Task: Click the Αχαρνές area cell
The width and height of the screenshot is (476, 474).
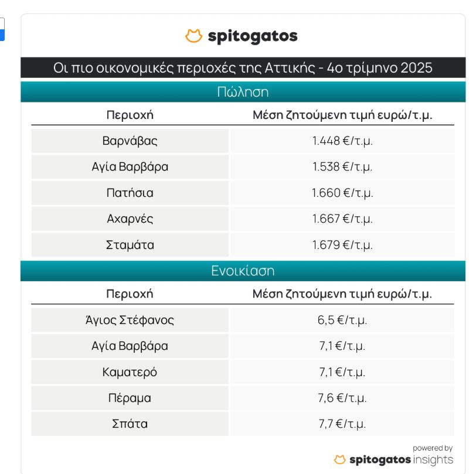Action: pyautogui.click(x=130, y=219)
